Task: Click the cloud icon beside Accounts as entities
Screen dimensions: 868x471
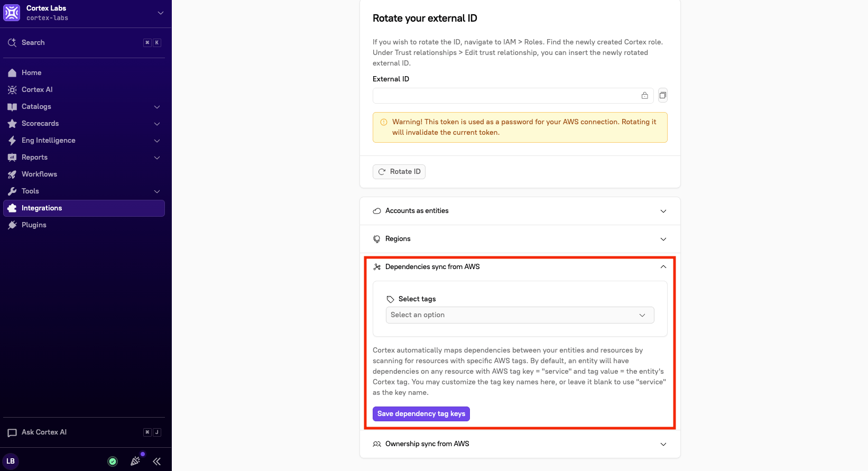Action: pyautogui.click(x=377, y=211)
